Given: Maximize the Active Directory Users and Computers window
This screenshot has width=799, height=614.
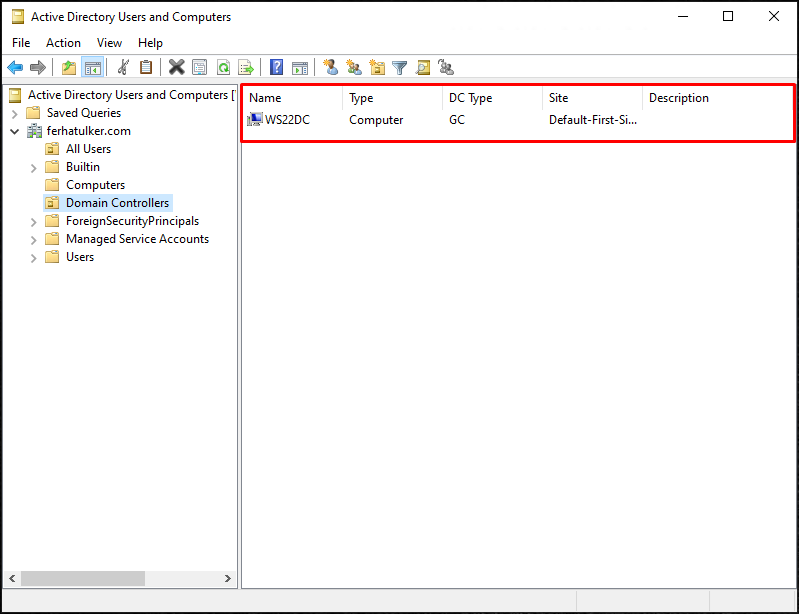Looking at the screenshot, I should click(x=728, y=16).
